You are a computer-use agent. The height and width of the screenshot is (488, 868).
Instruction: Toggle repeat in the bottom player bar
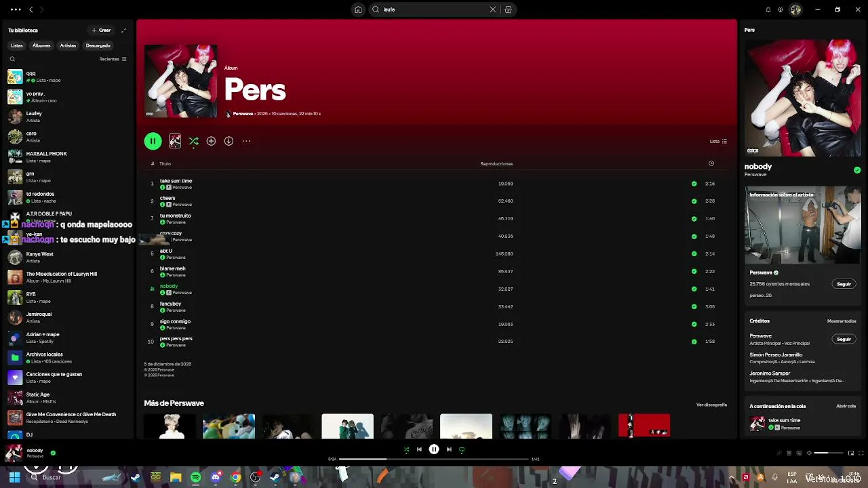point(462,449)
